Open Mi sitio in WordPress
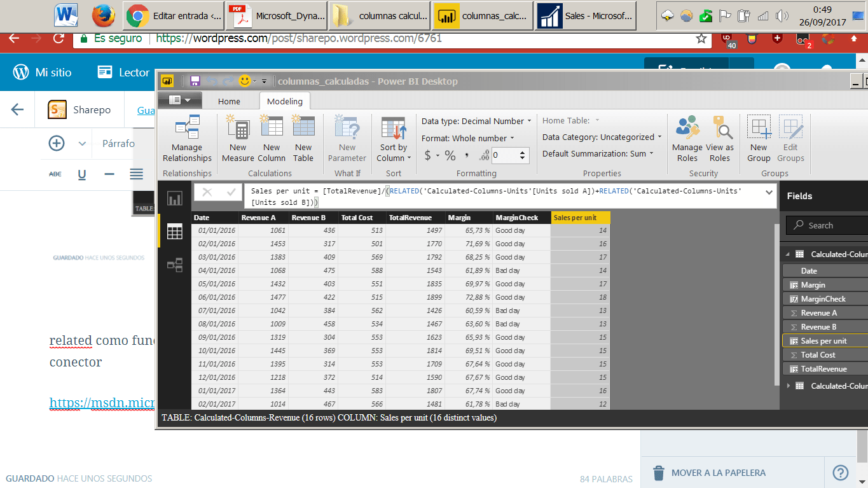 pos(43,73)
